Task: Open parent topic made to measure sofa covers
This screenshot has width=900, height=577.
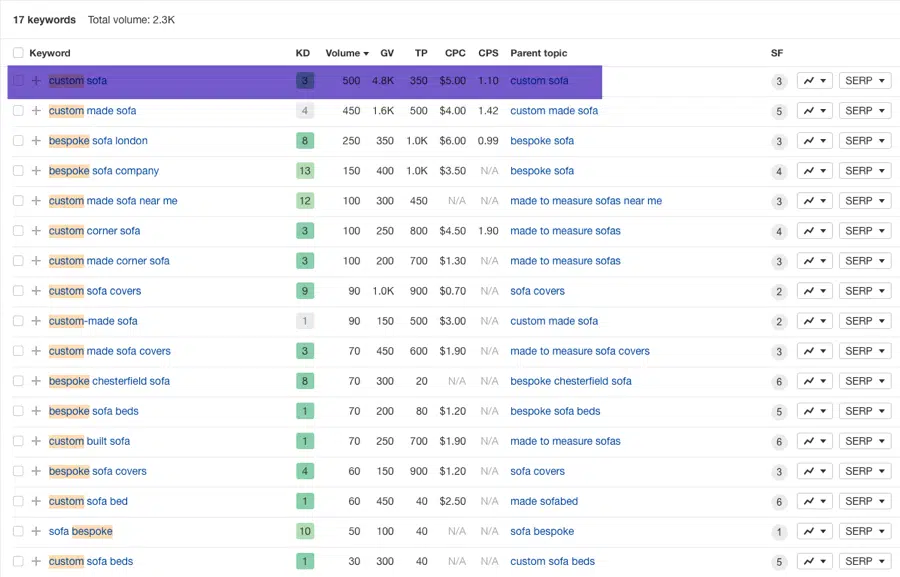Action: (579, 351)
